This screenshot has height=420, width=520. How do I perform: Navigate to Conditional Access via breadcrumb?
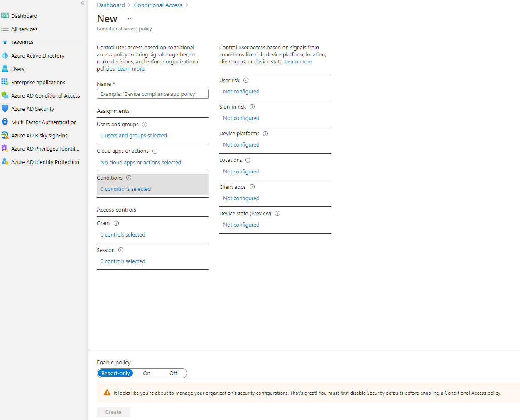tap(158, 5)
